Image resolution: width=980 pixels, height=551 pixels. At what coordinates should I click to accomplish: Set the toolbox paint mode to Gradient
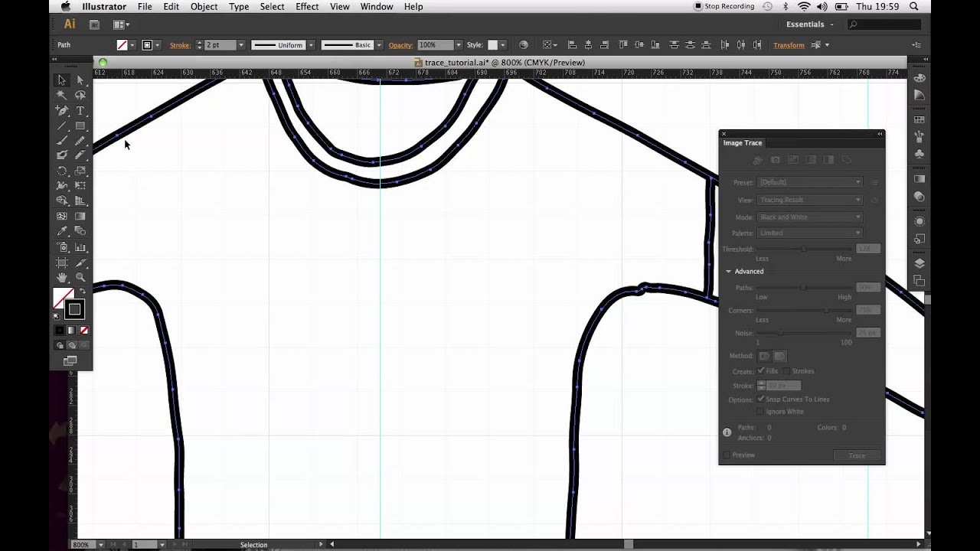click(x=71, y=331)
